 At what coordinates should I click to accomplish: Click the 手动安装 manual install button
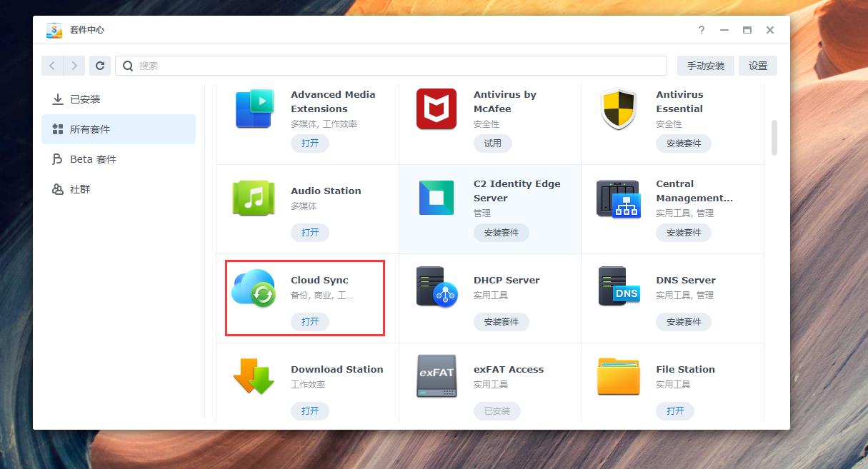coord(706,66)
